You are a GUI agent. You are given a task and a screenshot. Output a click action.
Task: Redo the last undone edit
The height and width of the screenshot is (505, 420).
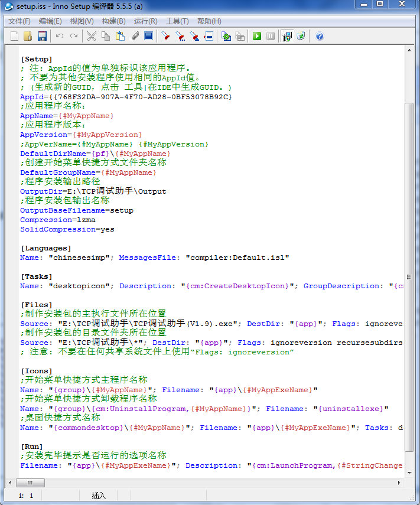74,36
